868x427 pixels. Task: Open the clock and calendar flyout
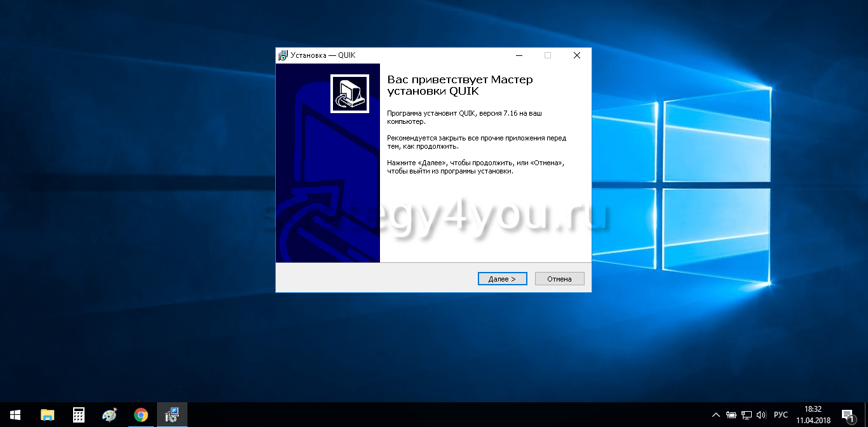point(813,415)
